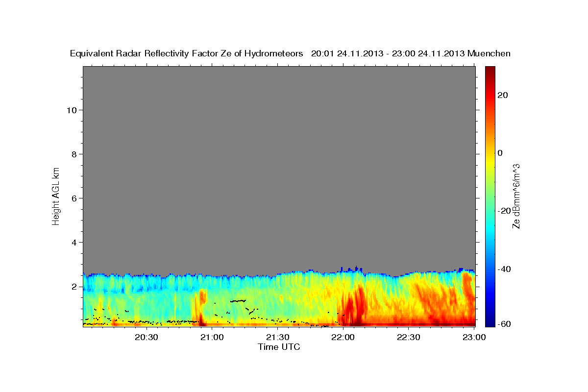Click the height axis label 2
This screenshot has height=392, width=588.
pyautogui.click(x=73, y=287)
